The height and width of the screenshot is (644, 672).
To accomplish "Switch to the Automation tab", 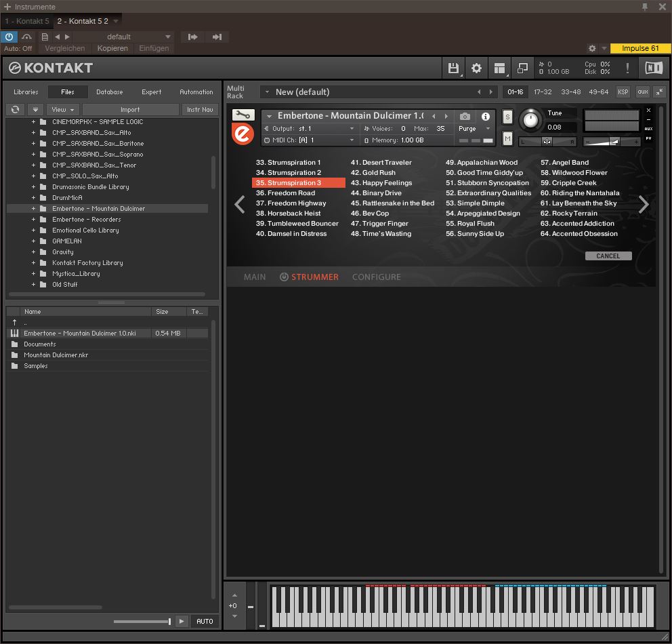I will tap(196, 92).
